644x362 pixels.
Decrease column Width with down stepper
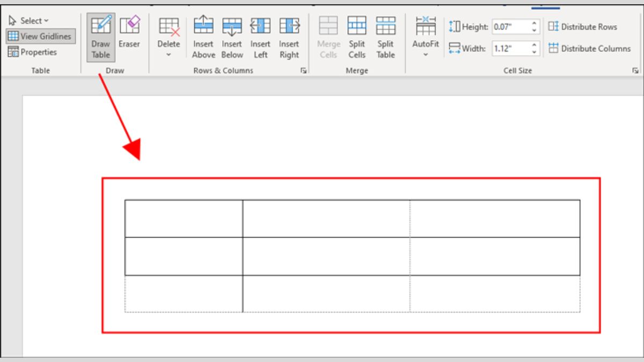tap(535, 52)
